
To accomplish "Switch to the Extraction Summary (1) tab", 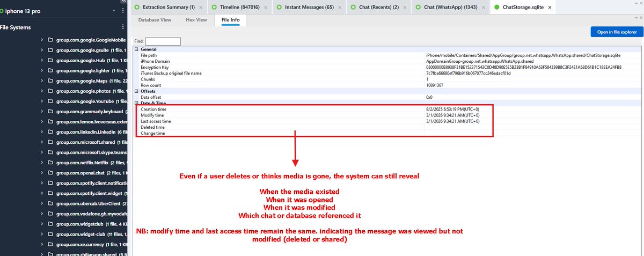I will (x=169, y=8).
